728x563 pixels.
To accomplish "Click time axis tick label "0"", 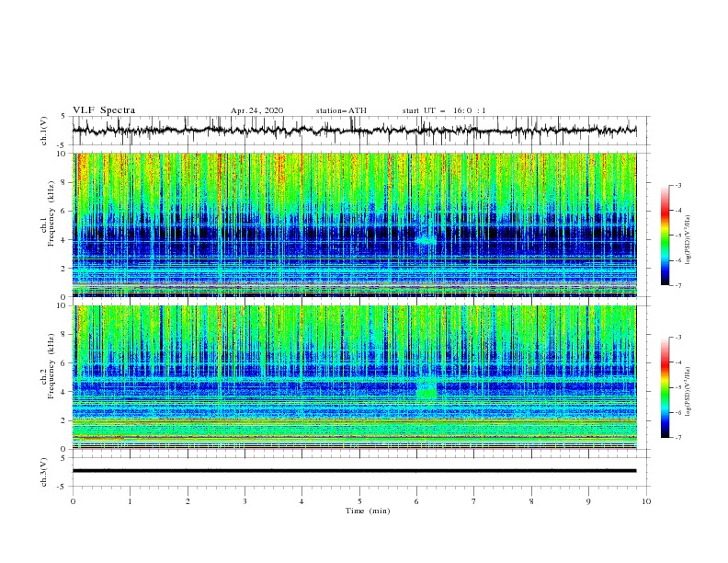I will click(73, 501).
